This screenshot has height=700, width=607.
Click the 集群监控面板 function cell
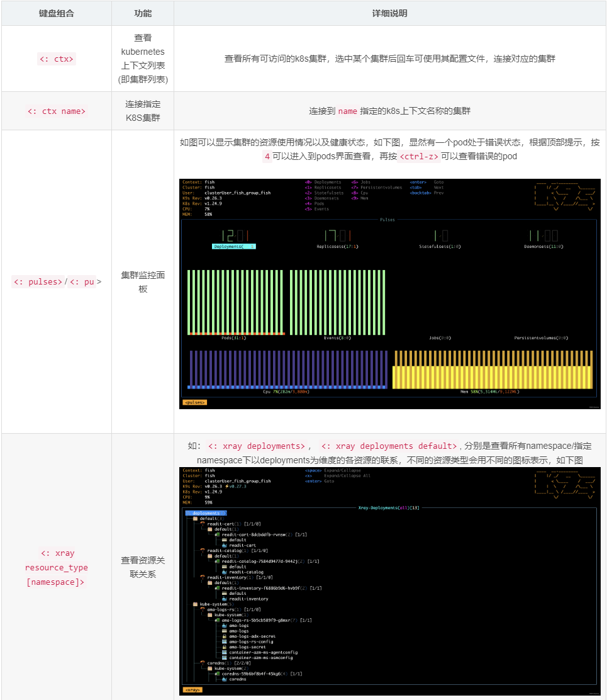coord(143,282)
